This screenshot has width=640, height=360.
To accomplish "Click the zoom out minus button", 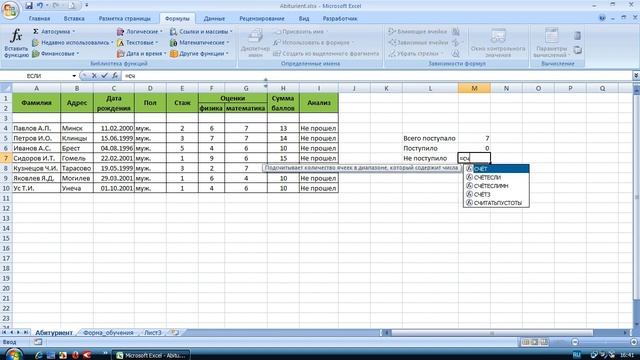I will (575, 342).
